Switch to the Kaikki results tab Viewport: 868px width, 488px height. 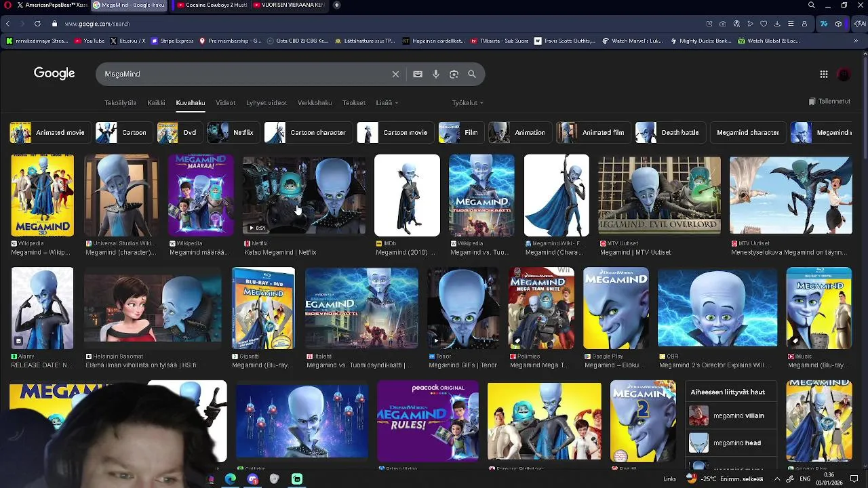coord(156,103)
